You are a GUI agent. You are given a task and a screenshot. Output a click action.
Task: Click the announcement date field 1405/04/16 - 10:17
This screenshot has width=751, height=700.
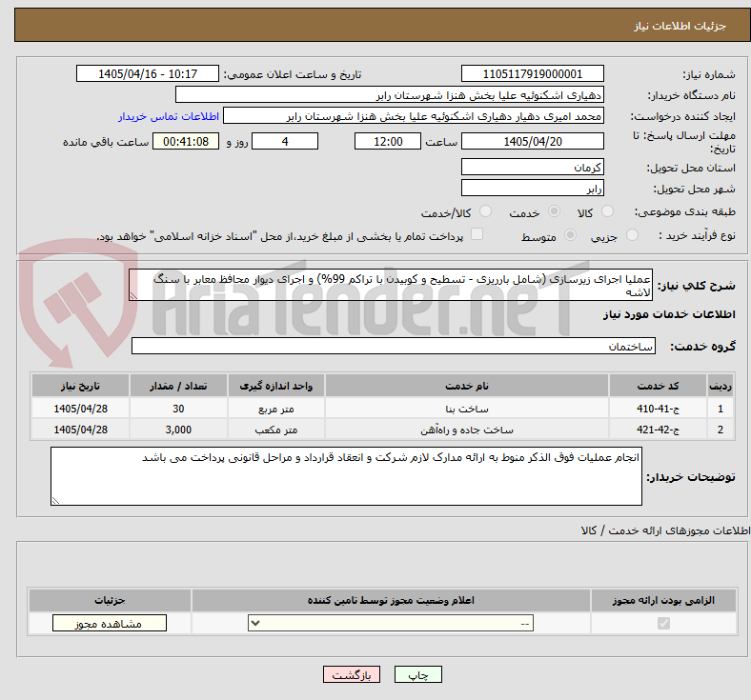tap(148, 73)
